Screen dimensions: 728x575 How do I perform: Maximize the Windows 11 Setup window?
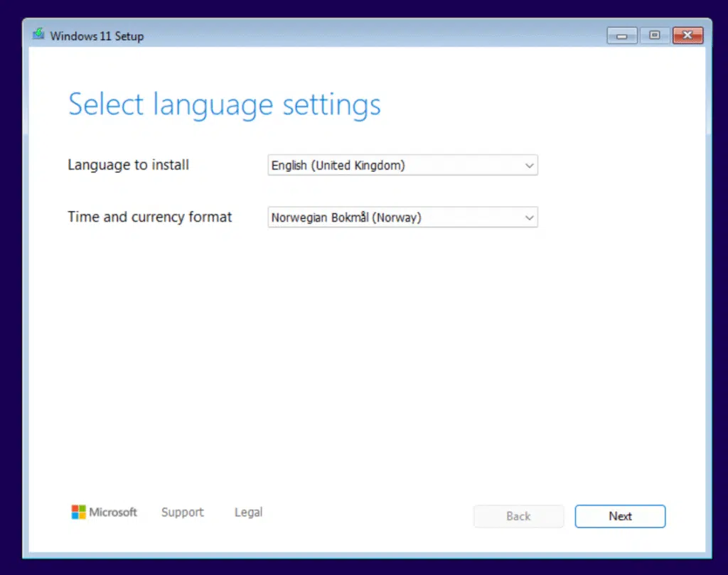point(654,36)
